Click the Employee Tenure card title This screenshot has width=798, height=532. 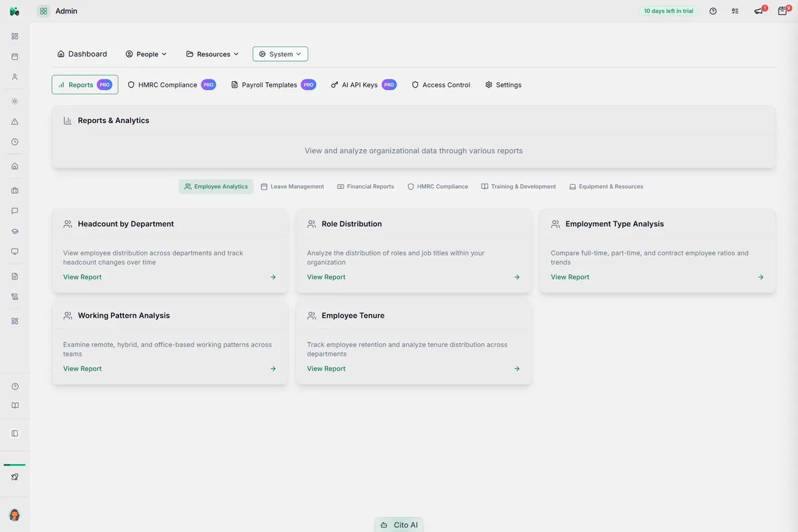[353, 316]
